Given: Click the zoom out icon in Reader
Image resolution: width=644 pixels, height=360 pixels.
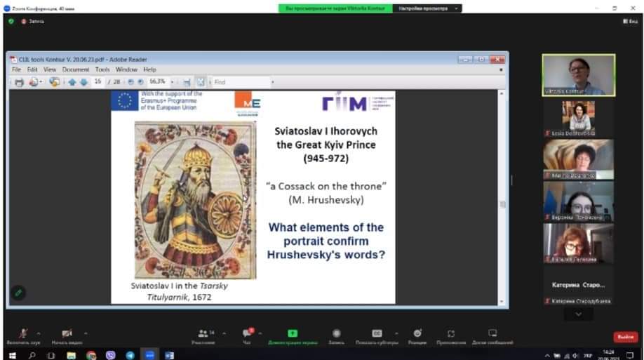Looking at the screenshot, I should [130, 82].
